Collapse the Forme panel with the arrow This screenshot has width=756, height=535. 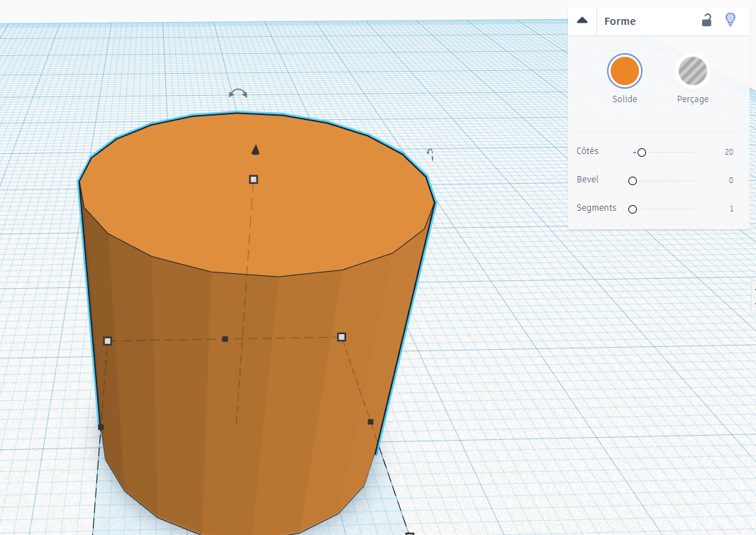pyautogui.click(x=582, y=21)
